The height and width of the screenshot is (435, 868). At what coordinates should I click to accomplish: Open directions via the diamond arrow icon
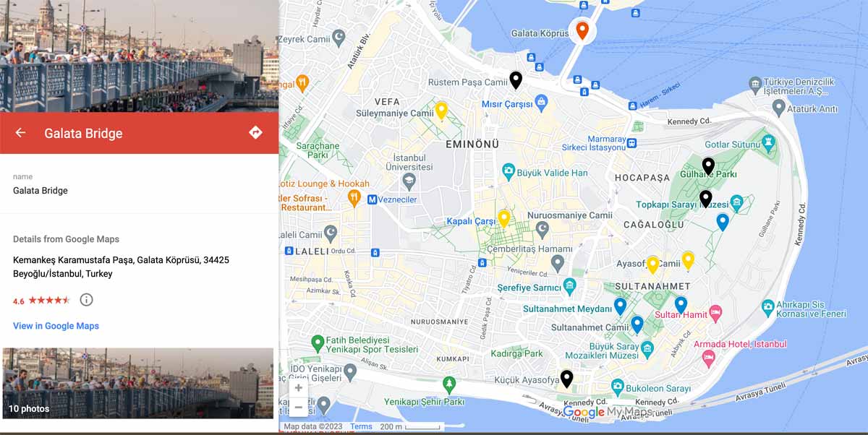[x=255, y=132]
